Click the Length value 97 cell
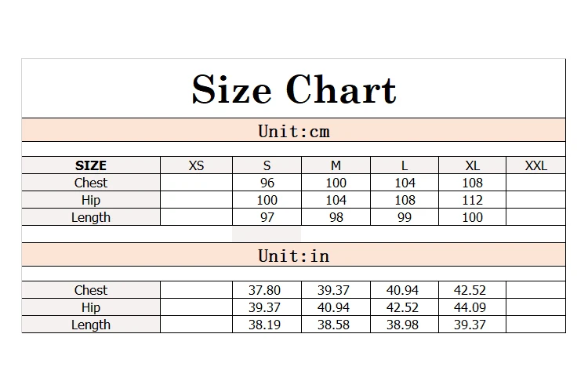Screen dimensions: 588x392 point(267,217)
